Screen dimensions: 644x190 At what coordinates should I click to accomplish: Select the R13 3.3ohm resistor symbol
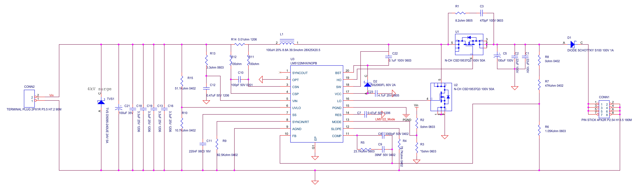point(206,60)
